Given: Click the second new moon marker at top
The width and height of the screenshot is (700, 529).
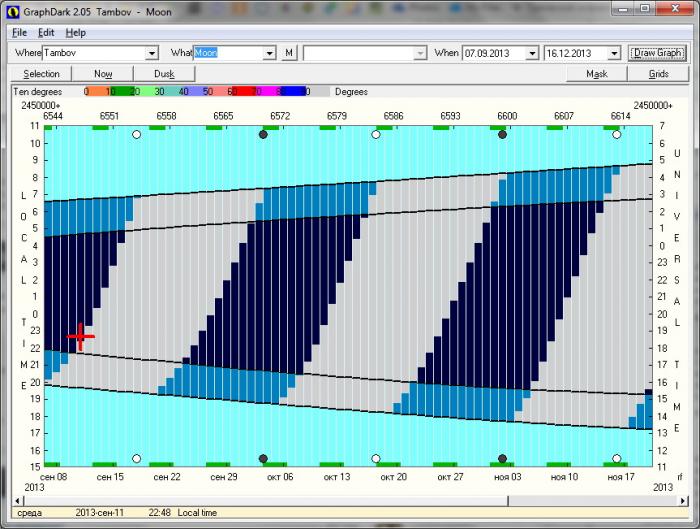Looking at the screenshot, I should coord(502,134).
